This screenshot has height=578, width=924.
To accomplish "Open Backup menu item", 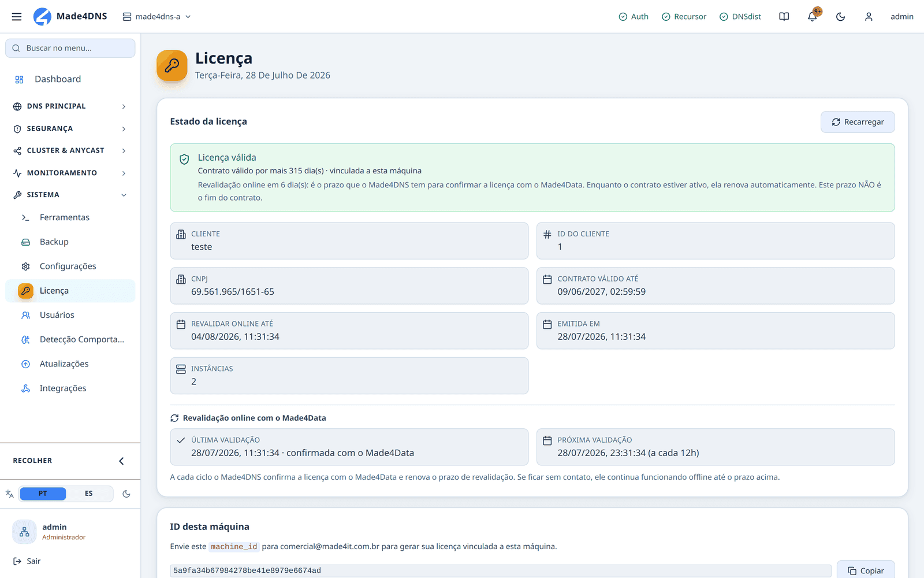I will click(x=70, y=242).
